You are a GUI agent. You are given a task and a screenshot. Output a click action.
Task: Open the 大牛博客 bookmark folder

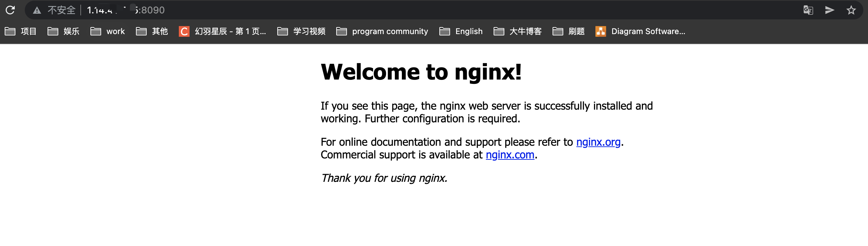point(518,31)
